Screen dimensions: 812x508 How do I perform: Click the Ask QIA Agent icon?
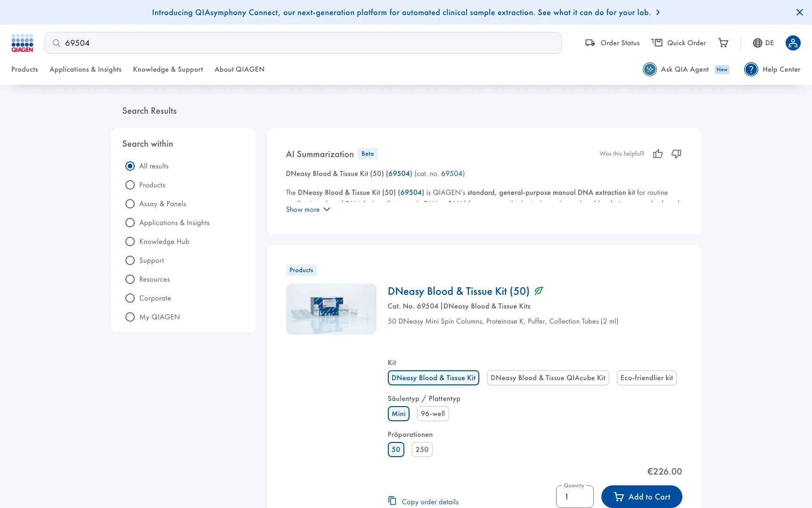pyautogui.click(x=650, y=69)
